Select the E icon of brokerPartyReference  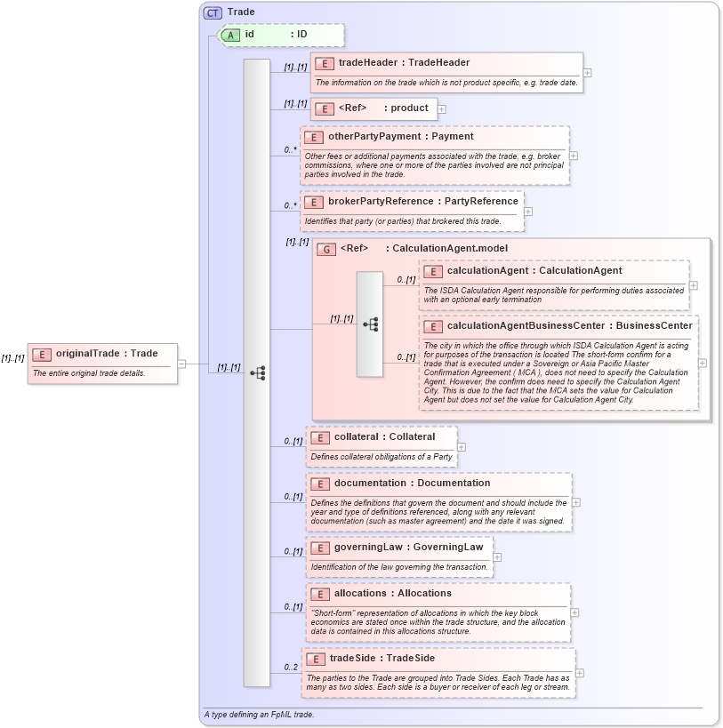[x=314, y=202]
